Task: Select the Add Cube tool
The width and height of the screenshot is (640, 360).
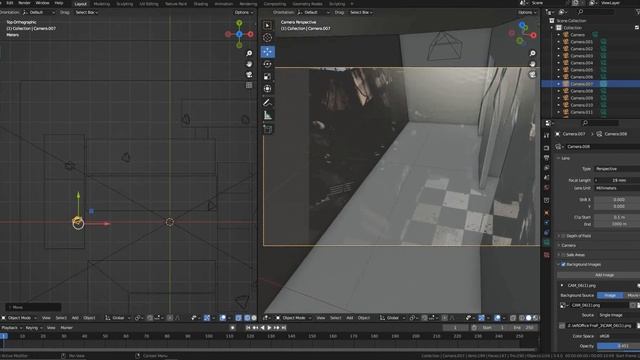Action: (267, 129)
